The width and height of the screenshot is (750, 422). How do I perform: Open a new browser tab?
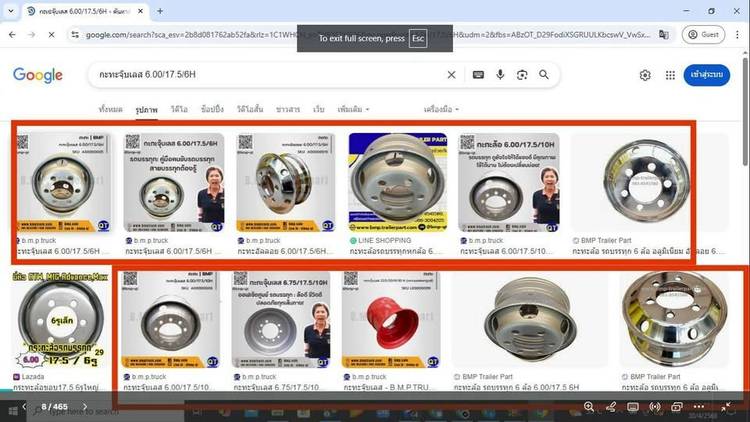click(x=160, y=11)
